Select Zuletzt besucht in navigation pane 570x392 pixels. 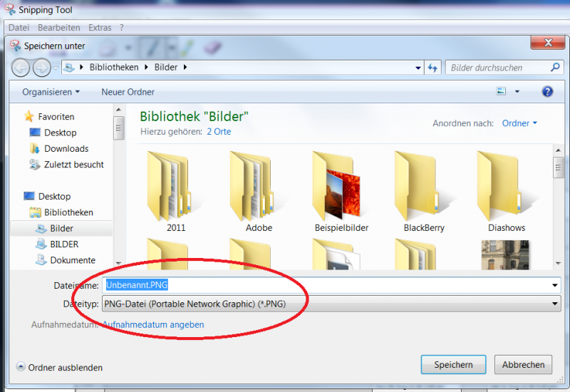[67, 165]
